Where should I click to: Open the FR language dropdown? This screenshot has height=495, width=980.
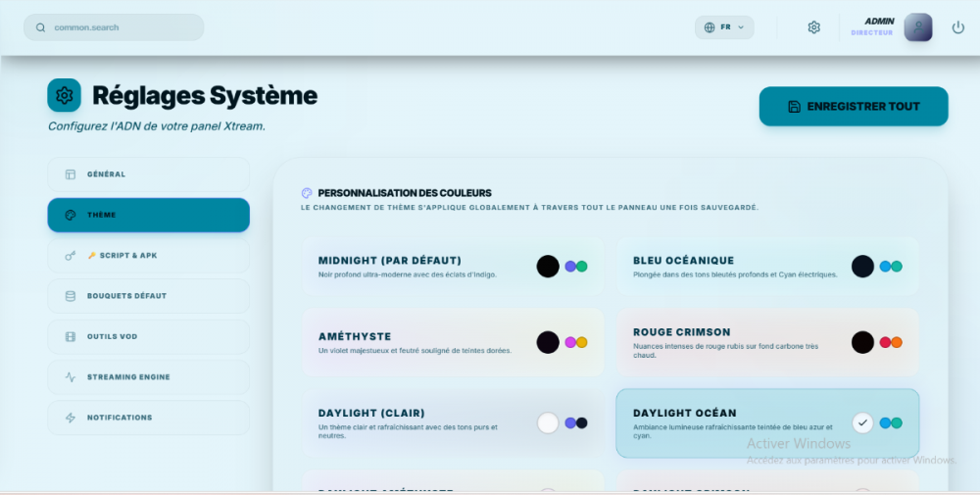(x=725, y=27)
